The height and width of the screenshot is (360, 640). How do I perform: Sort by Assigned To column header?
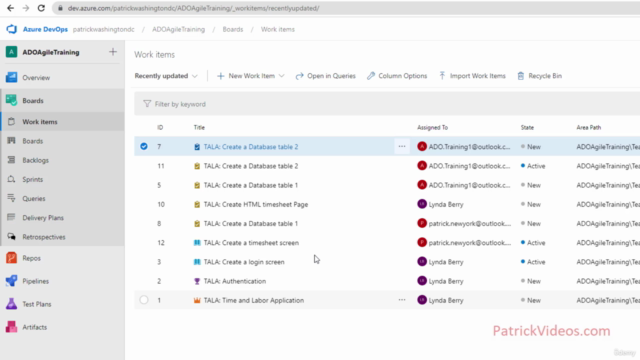point(432,128)
